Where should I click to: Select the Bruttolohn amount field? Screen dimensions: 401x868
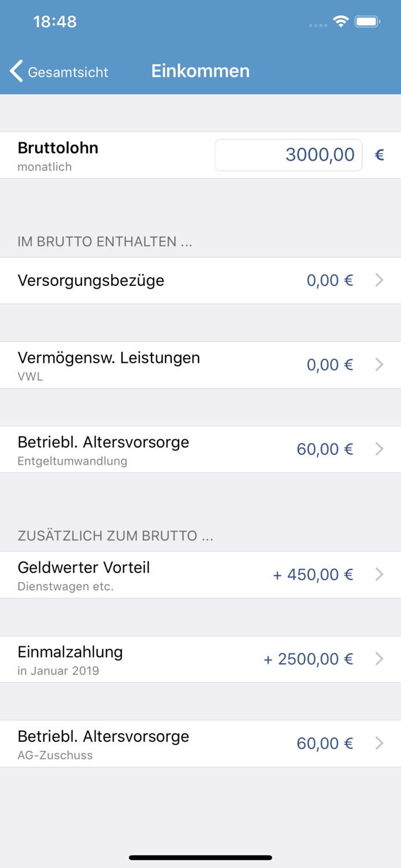click(x=288, y=155)
